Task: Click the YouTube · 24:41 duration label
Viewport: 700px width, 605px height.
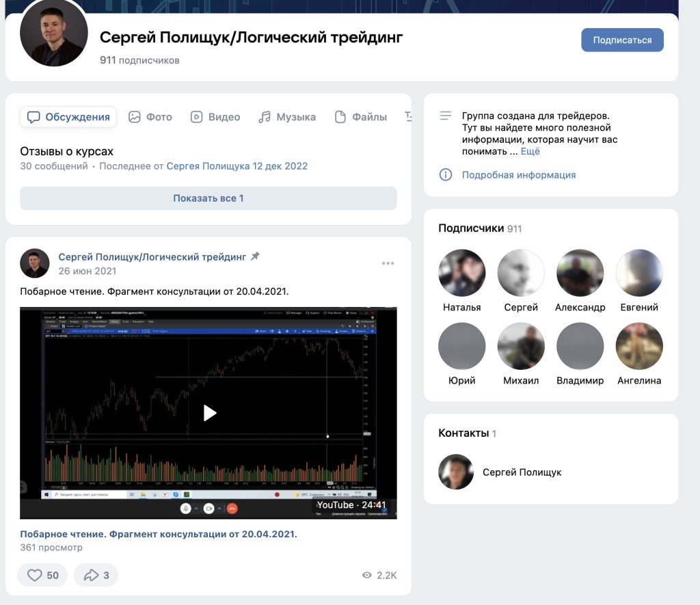Action: click(351, 505)
